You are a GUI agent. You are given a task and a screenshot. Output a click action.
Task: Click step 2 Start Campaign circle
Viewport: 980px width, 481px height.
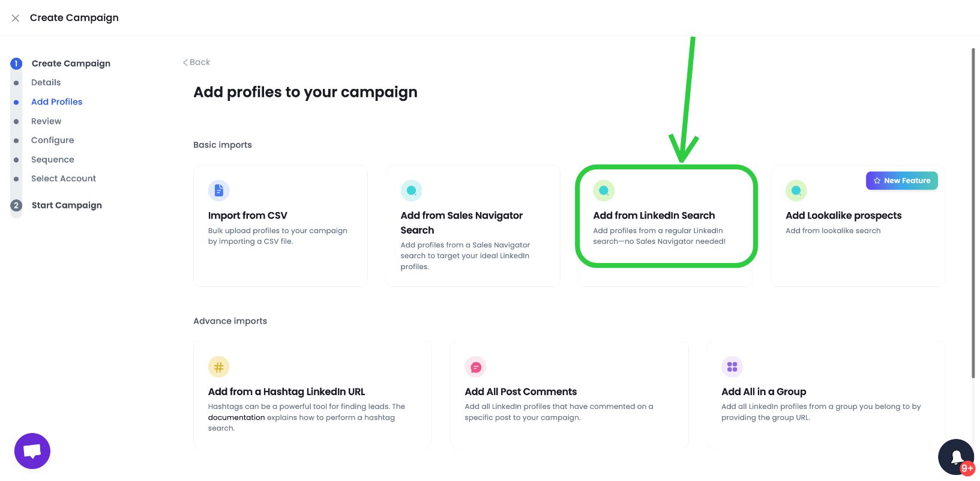click(16, 205)
